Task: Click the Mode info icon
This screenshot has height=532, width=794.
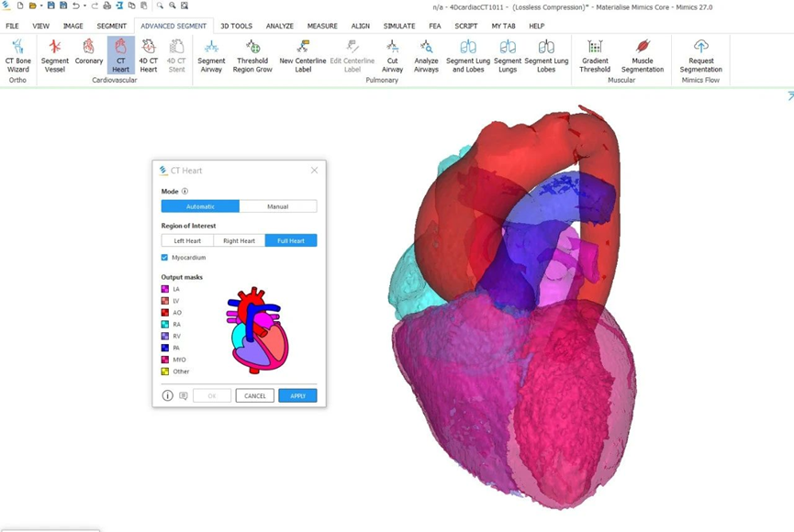Action: coord(185,192)
